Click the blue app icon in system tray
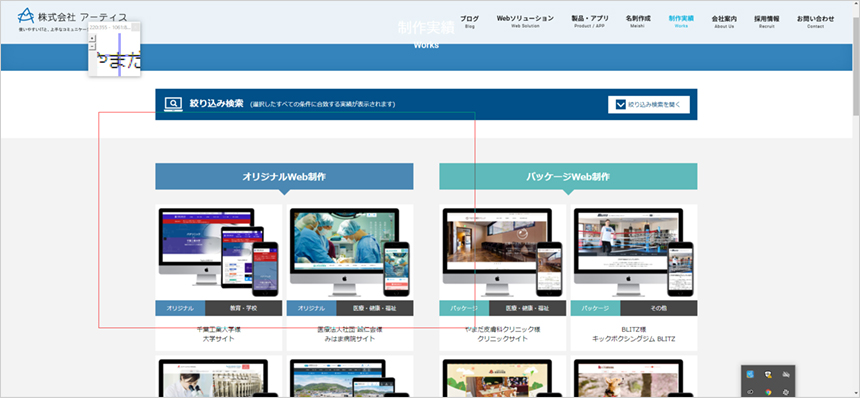 (x=750, y=374)
